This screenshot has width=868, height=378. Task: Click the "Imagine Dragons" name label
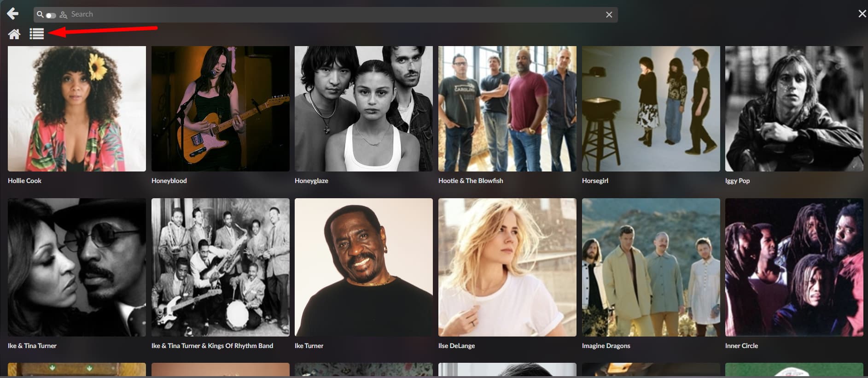606,346
